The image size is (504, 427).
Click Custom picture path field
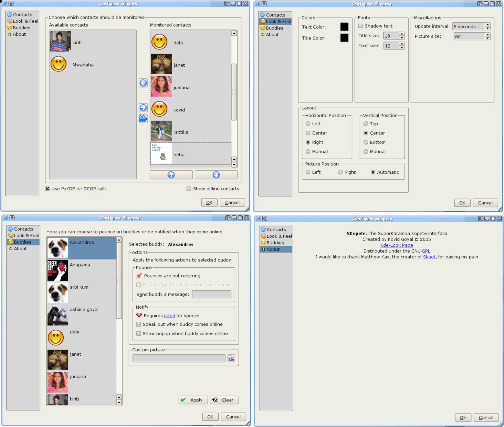click(179, 358)
